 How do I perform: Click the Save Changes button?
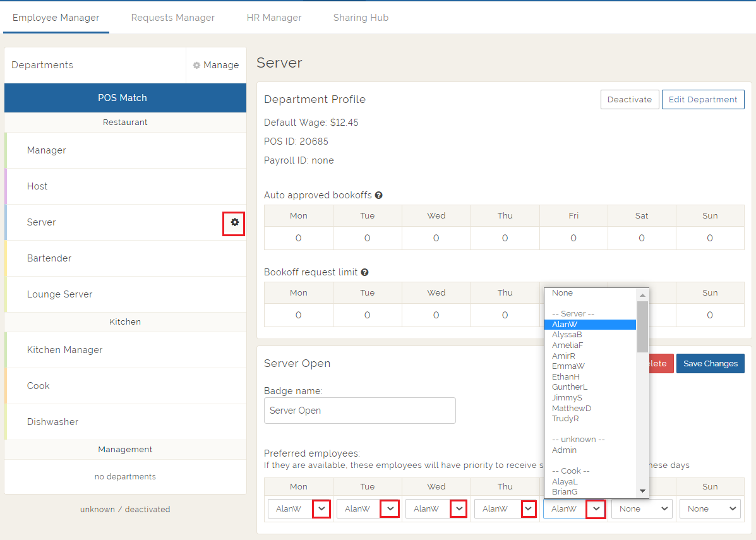pyautogui.click(x=710, y=363)
